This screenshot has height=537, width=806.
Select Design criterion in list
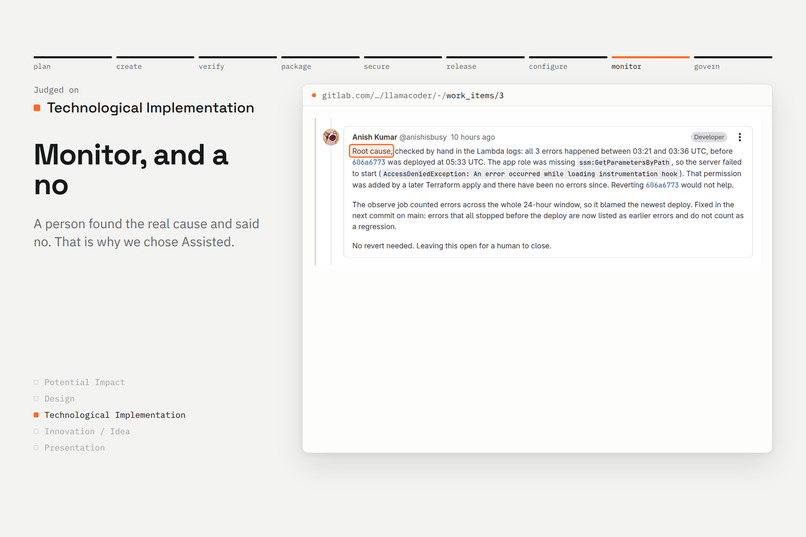(x=54, y=399)
